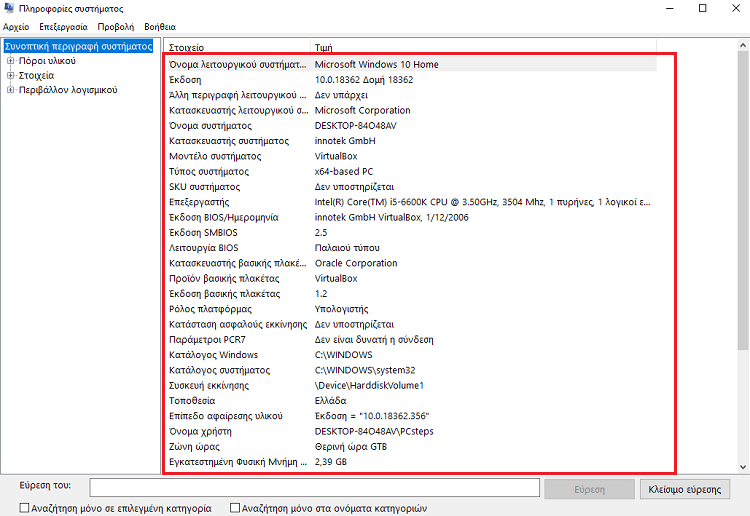Viewport: 750px width, 516px height.
Task: Click the vertical scrollbar thumb
Action: click(742, 201)
